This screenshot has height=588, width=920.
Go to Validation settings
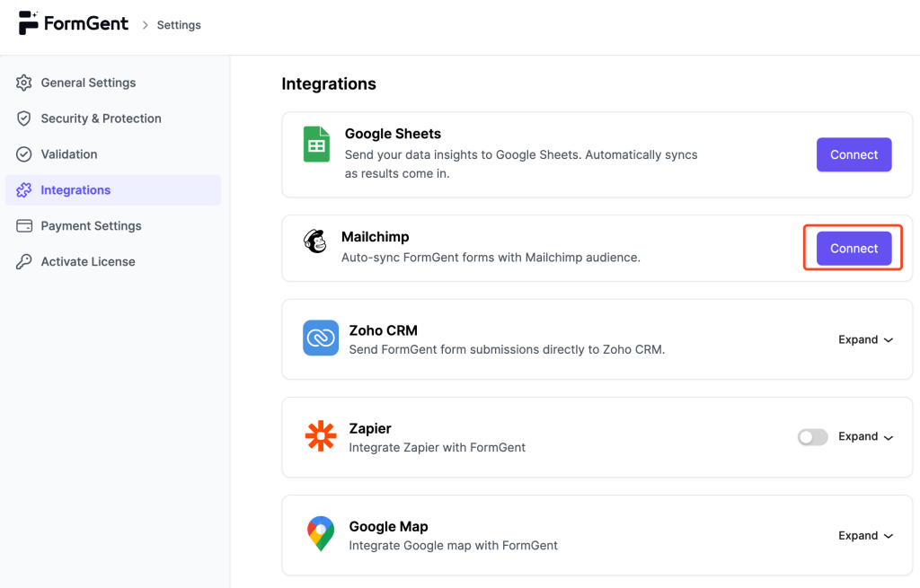(113, 154)
